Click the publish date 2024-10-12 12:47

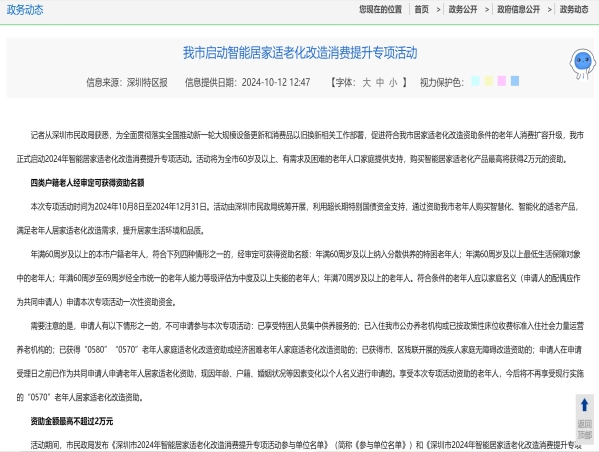[276, 83]
